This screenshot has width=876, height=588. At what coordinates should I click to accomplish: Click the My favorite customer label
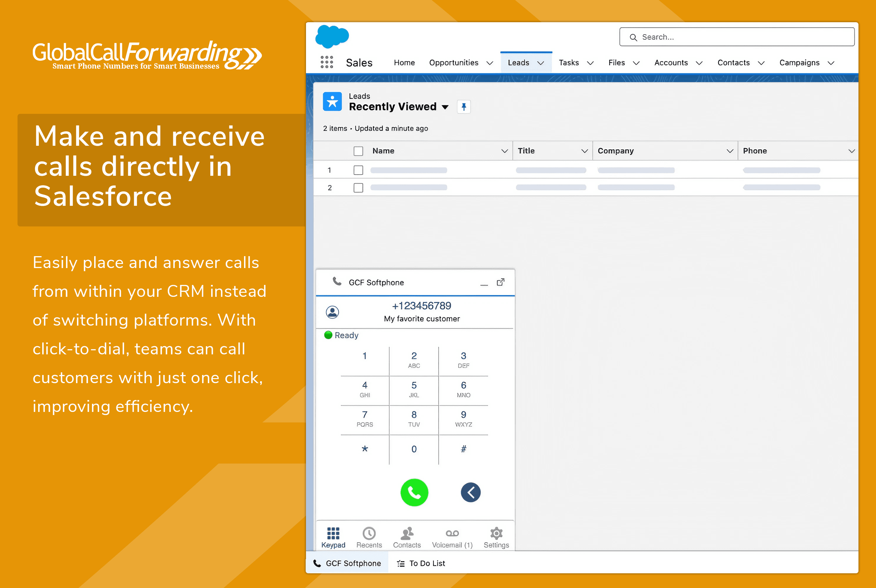421,319
